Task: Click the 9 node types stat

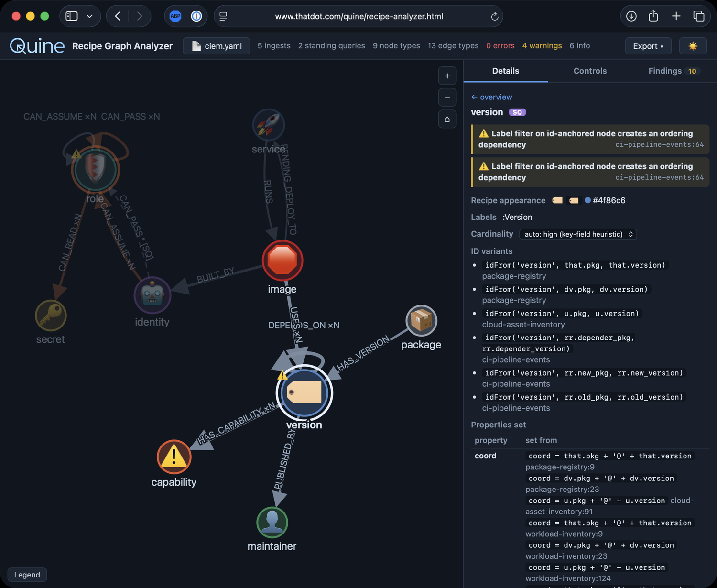Action: coord(396,46)
